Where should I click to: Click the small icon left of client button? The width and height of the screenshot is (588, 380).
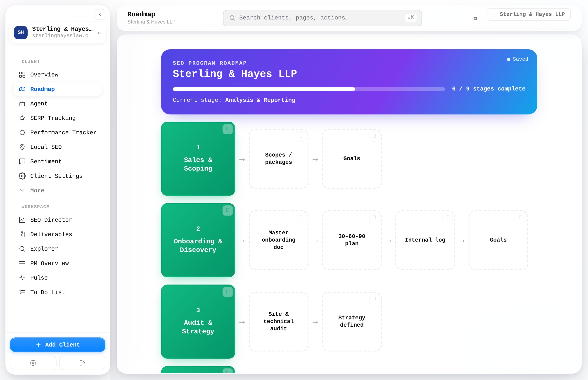pyautogui.click(x=475, y=19)
